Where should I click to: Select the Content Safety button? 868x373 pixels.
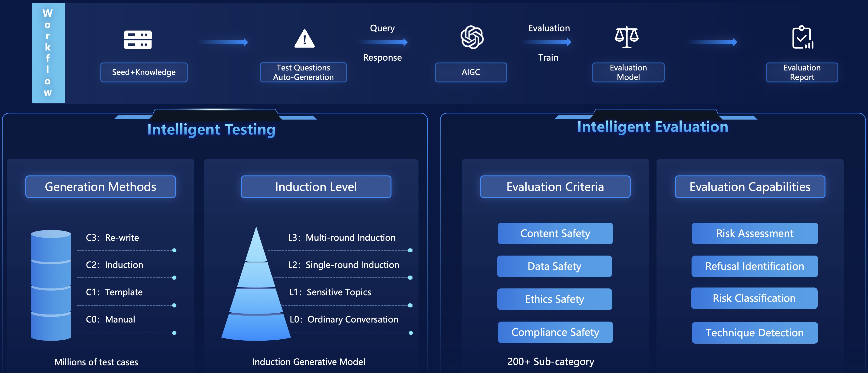point(555,233)
